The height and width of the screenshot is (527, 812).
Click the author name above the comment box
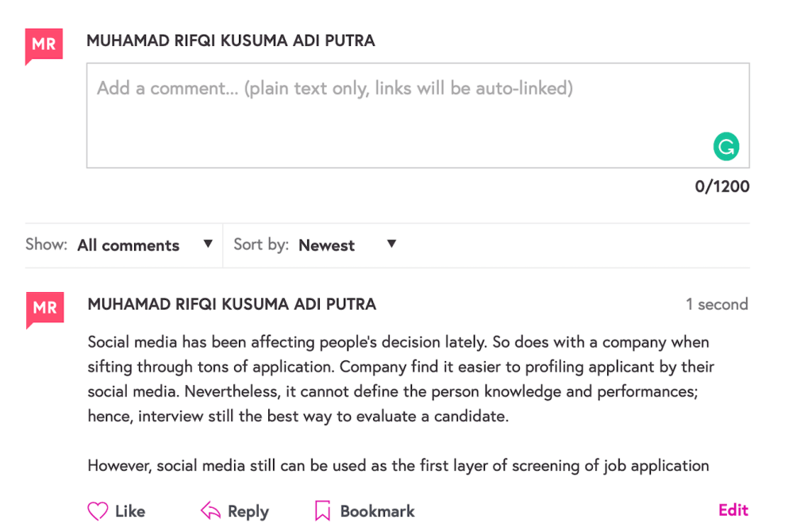tap(230, 40)
